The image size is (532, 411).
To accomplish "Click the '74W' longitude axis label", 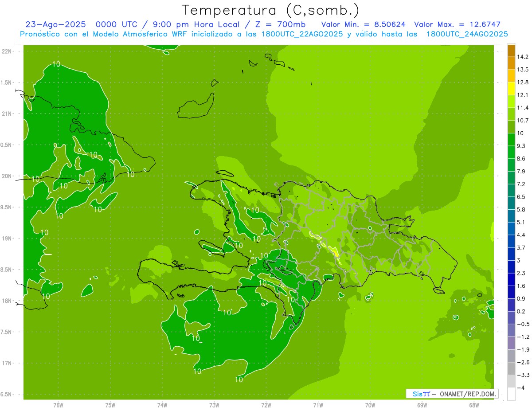I will (162, 405).
